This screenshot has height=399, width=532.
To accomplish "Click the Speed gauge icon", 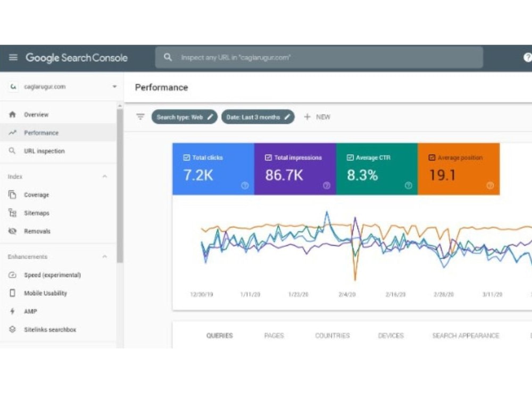I will [x=12, y=275].
